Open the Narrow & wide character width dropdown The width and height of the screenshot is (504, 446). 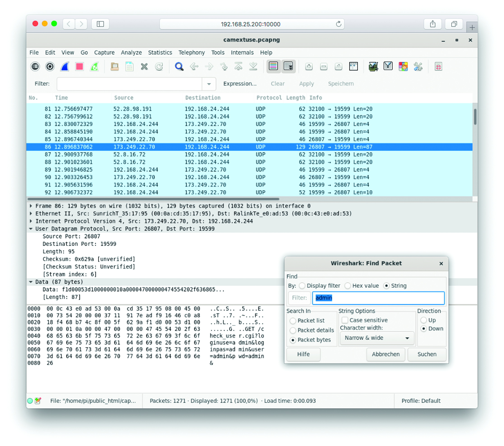(x=376, y=338)
